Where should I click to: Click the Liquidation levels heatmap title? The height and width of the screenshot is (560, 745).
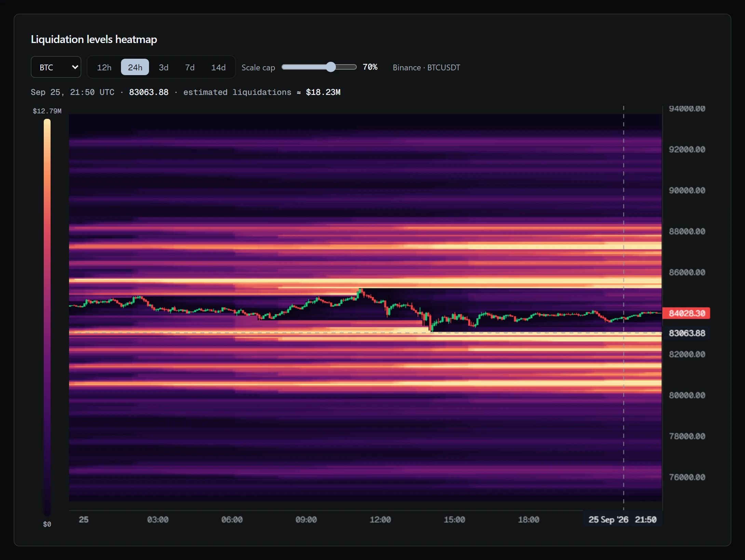click(x=94, y=39)
